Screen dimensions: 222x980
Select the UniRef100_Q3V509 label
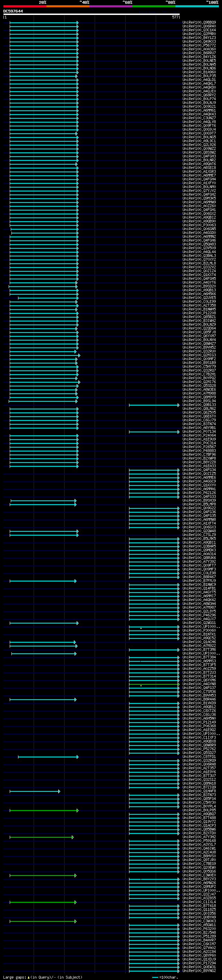(199, 248)
